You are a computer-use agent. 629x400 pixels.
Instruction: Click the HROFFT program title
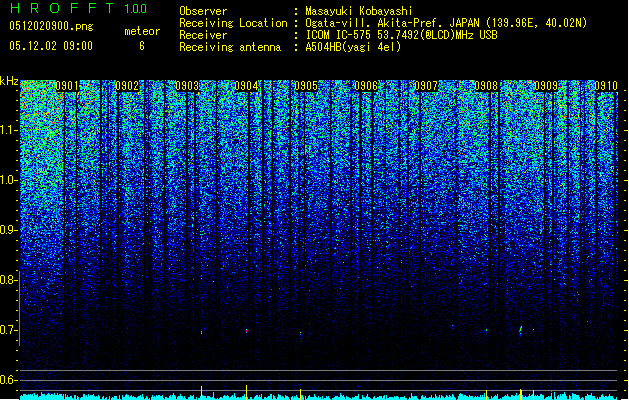[x=62, y=8]
